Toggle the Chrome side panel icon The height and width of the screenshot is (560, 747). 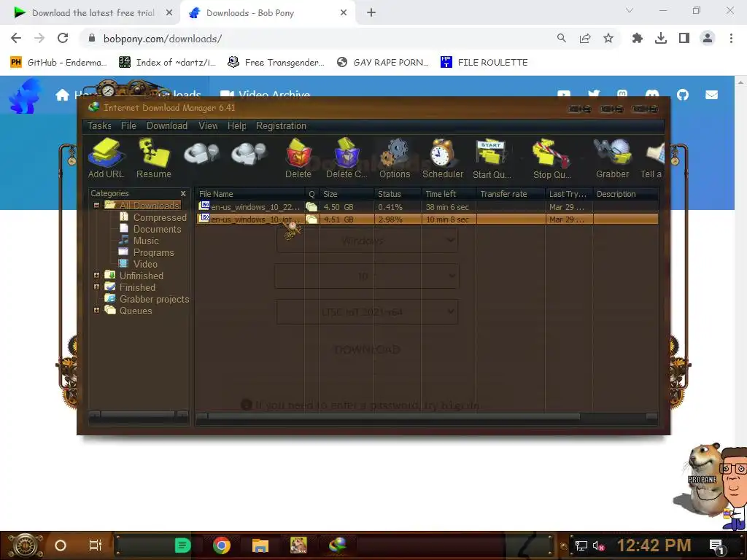click(x=684, y=38)
